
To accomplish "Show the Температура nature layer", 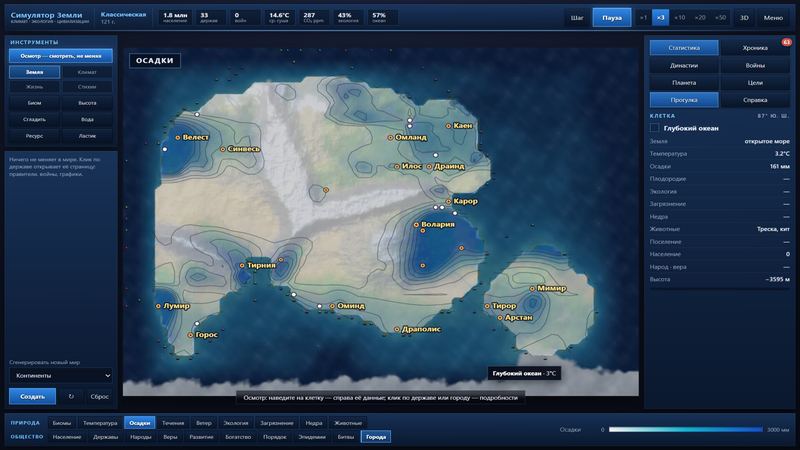I will coord(100,423).
